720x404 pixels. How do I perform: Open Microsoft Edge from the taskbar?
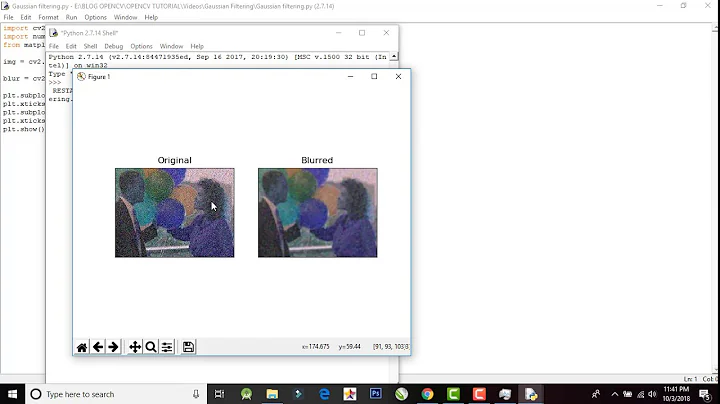[x=324, y=394]
